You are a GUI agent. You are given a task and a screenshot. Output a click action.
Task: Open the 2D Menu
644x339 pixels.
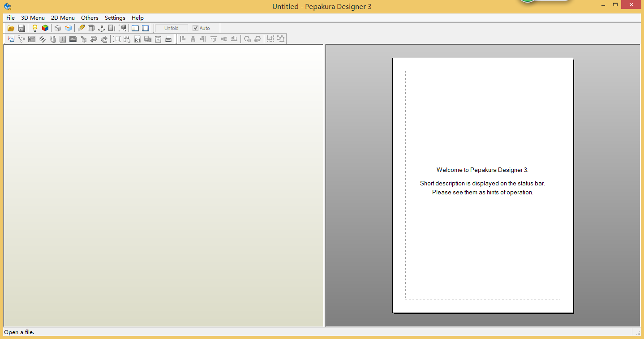pos(63,18)
